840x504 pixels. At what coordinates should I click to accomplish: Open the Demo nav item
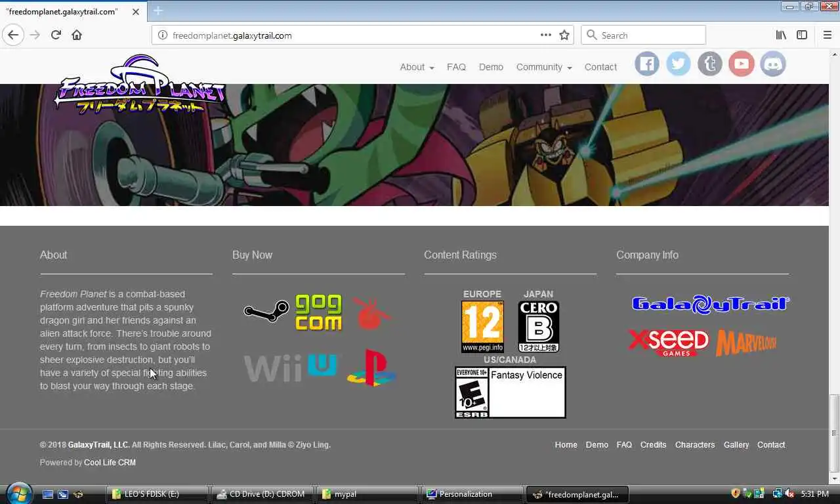[491, 67]
